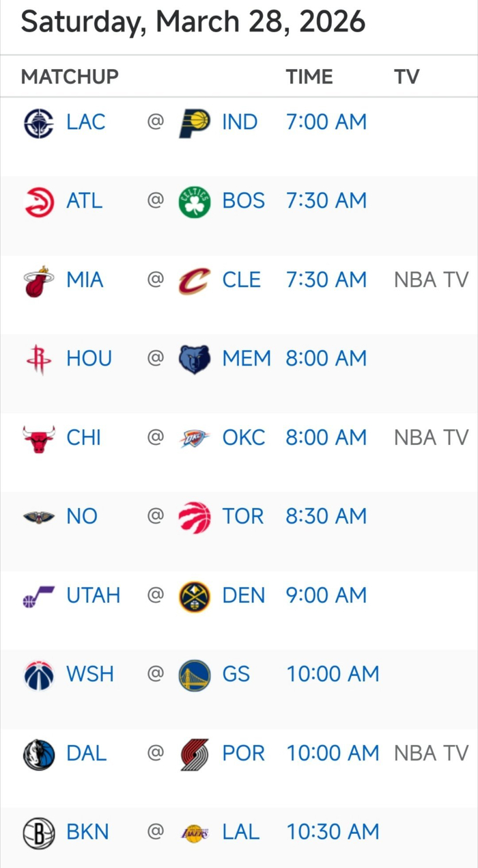Open the 10:30 AM BKN-LAL game link

click(x=332, y=832)
